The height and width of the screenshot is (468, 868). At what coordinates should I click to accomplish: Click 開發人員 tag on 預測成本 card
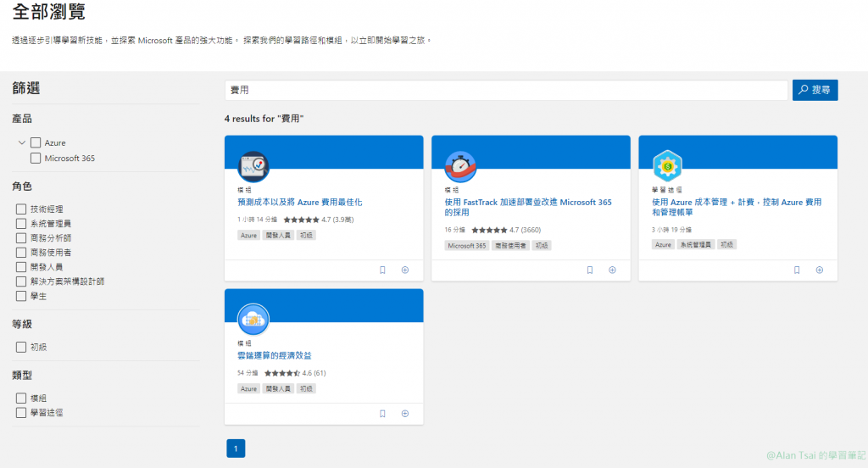[x=278, y=236]
